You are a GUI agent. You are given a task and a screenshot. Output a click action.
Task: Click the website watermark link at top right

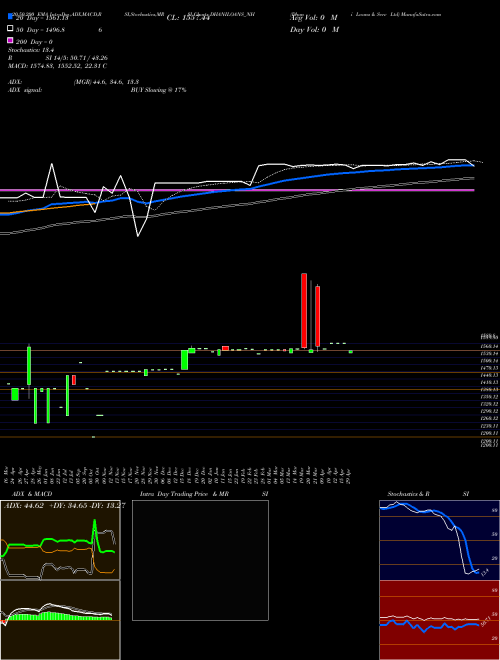420,14
